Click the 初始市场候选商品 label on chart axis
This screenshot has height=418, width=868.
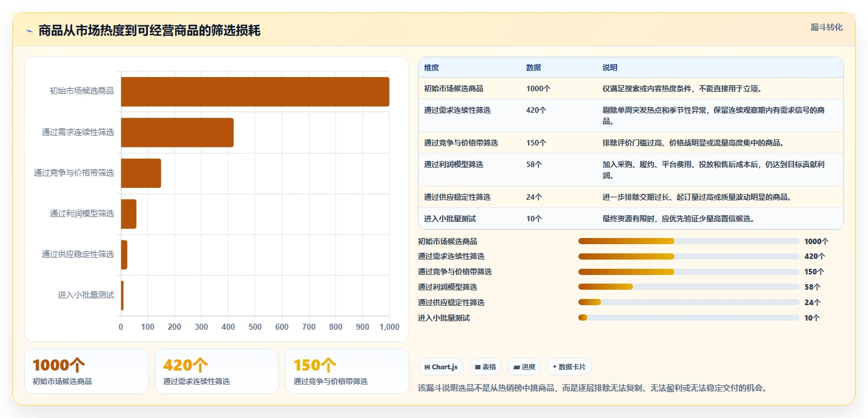click(x=82, y=91)
